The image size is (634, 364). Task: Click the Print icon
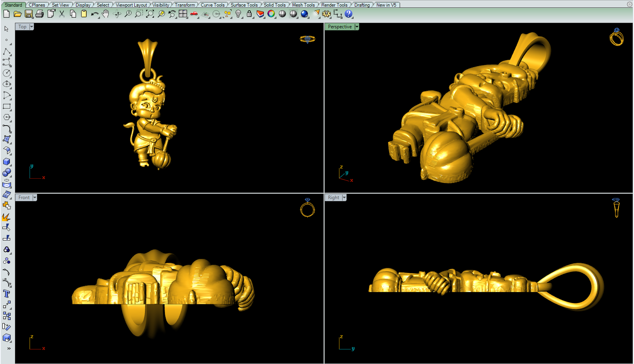click(x=40, y=14)
